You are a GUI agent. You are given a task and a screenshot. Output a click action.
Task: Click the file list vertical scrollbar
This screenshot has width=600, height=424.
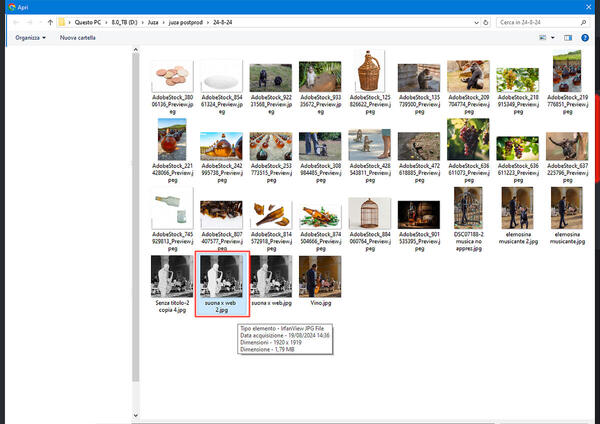coord(136,200)
